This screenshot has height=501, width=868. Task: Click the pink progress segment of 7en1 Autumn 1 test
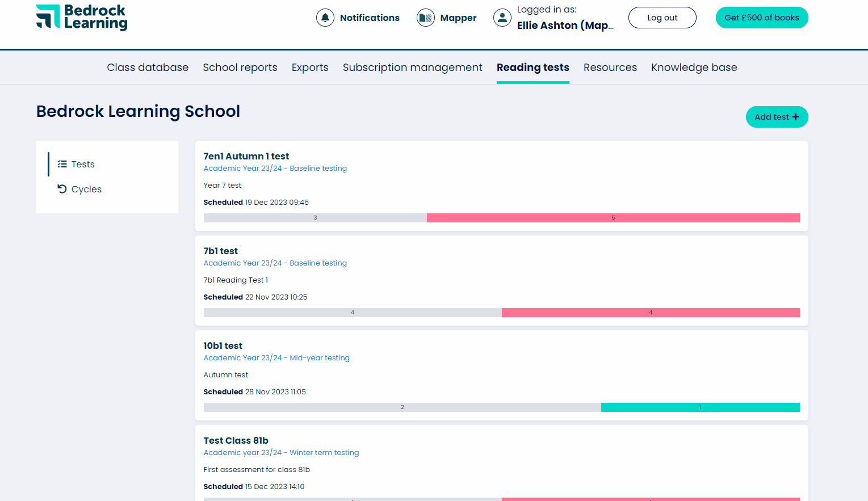[613, 218]
